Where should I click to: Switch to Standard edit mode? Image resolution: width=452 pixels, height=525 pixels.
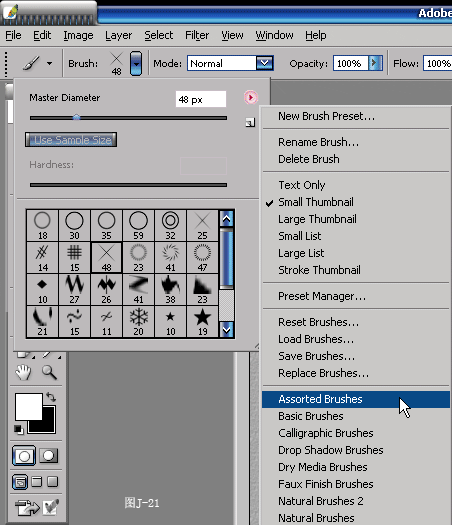[23, 455]
